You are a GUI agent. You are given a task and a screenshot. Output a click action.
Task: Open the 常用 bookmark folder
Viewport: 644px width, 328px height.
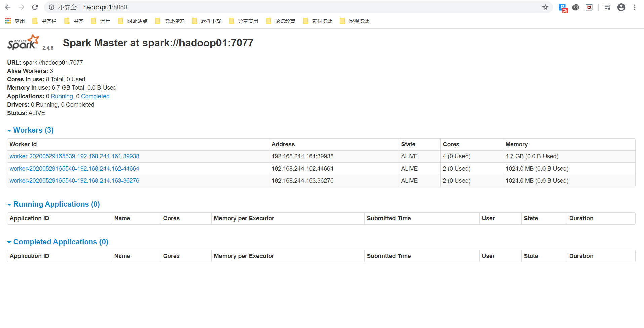click(101, 21)
